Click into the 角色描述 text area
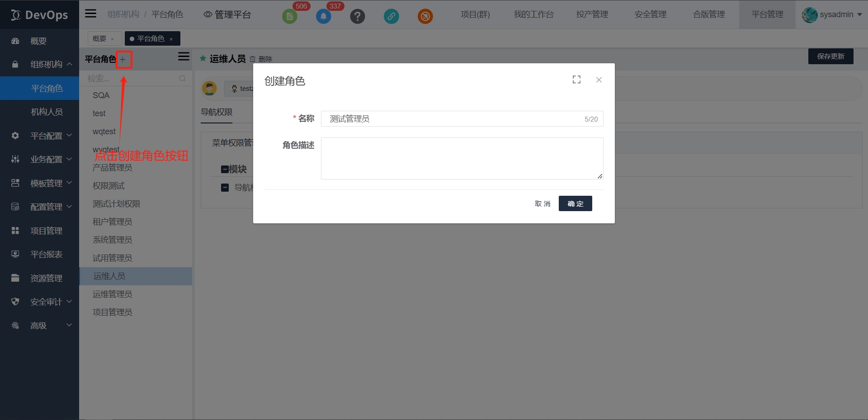Viewport: 868px width, 420px height. click(x=462, y=158)
